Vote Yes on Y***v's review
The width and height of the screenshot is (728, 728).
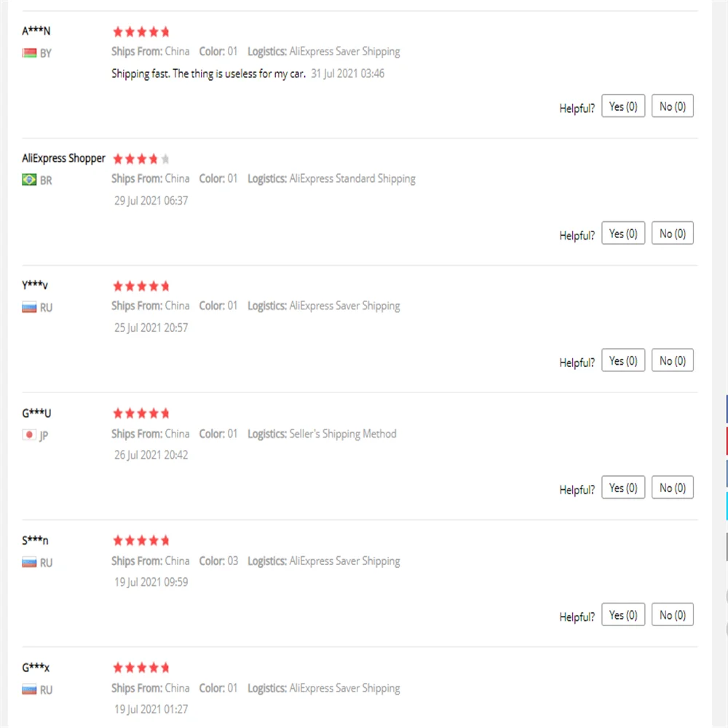pos(623,360)
